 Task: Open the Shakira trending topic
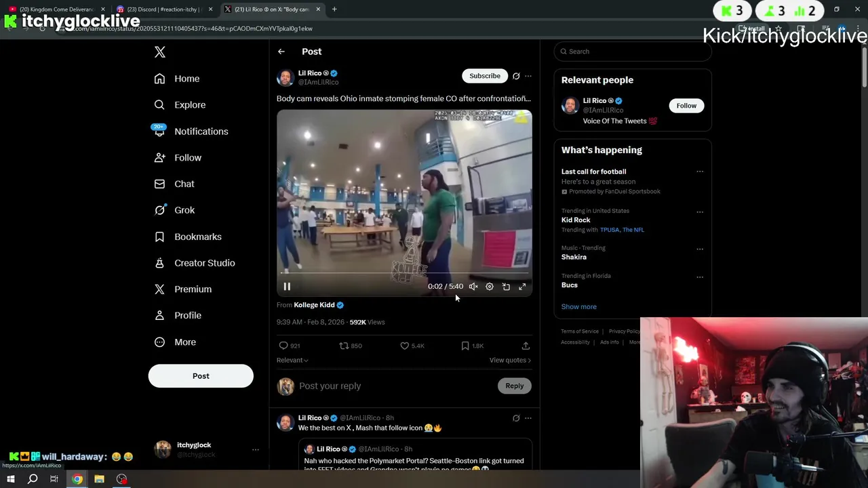pos(574,258)
